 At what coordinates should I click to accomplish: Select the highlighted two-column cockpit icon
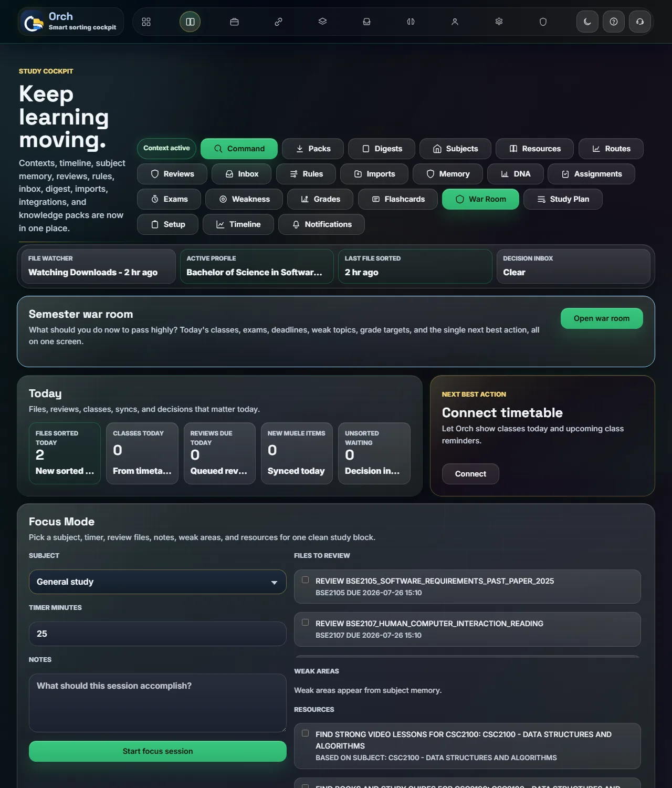190,22
